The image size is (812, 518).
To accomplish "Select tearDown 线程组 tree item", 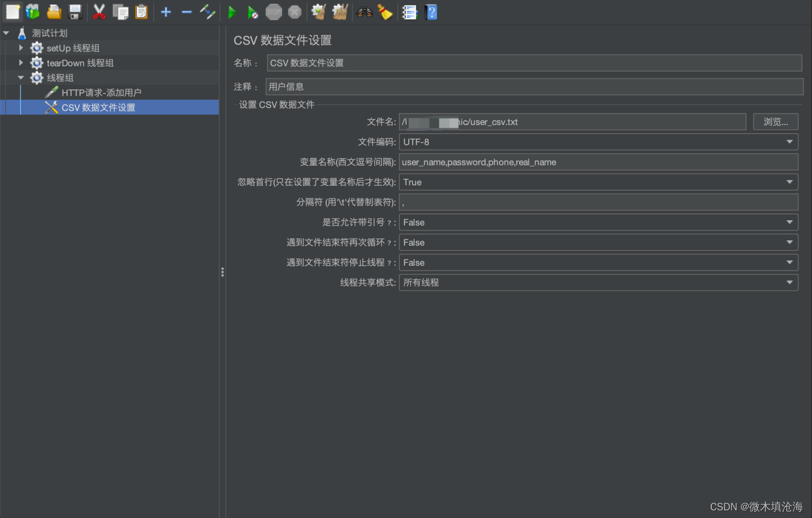I will pos(80,63).
